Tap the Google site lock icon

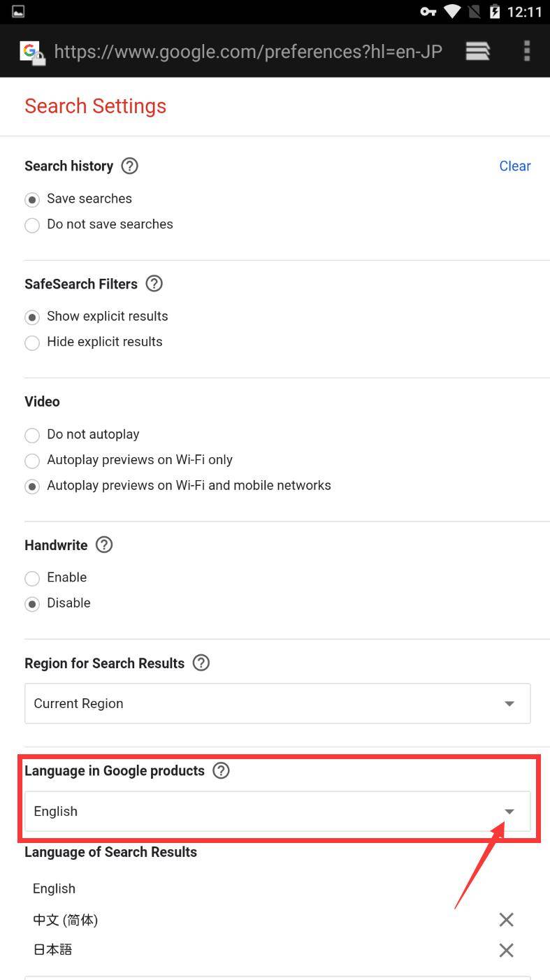[x=32, y=52]
